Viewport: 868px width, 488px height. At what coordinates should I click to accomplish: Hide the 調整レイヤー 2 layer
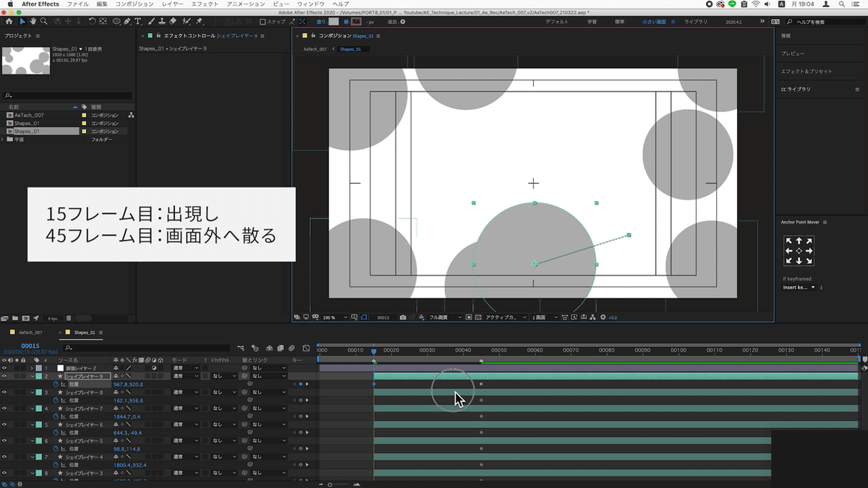[x=5, y=368]
